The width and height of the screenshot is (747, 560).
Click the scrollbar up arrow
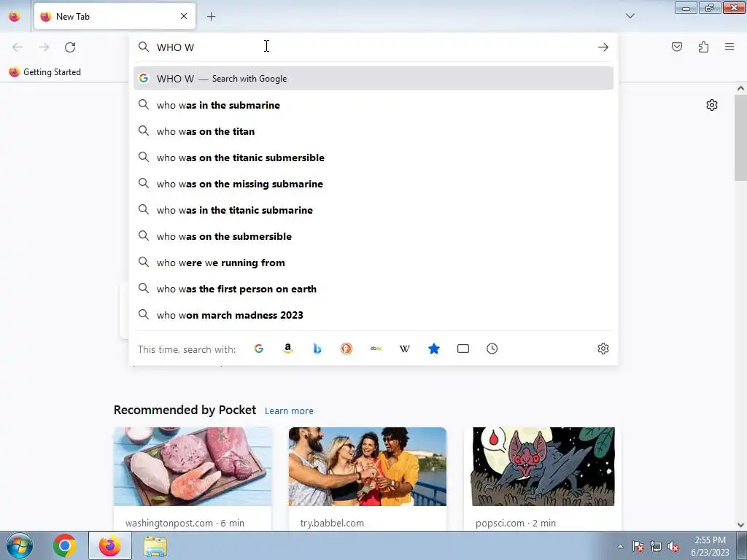click(740, 88)
